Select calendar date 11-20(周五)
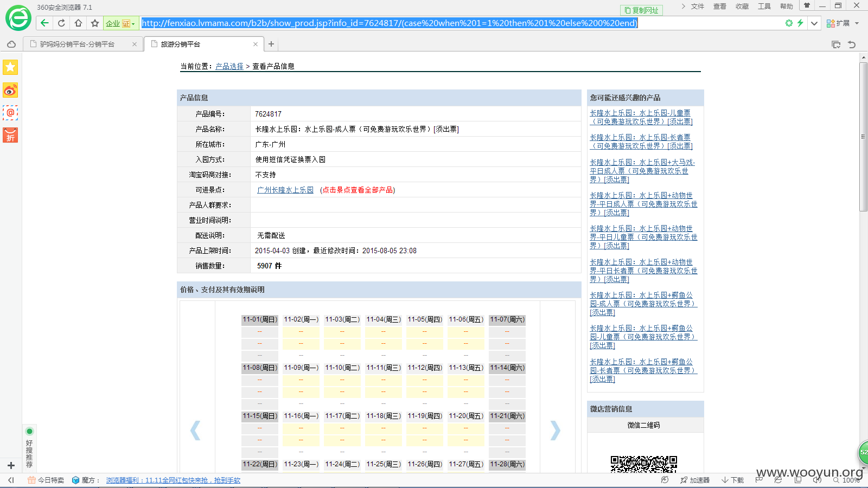The width and height of the screenshot is (868, 488). pos(466,416)
